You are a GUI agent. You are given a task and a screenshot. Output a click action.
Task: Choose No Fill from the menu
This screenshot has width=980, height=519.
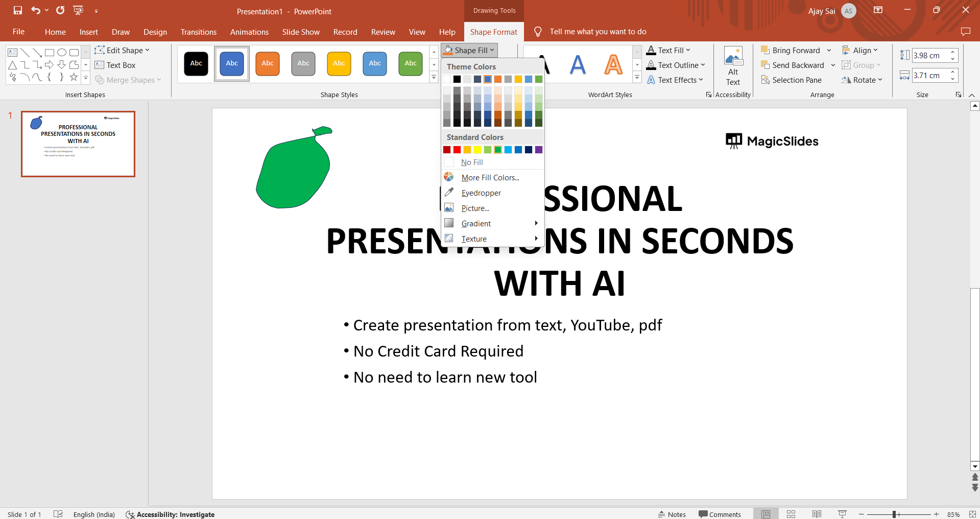tap(472, 162)
